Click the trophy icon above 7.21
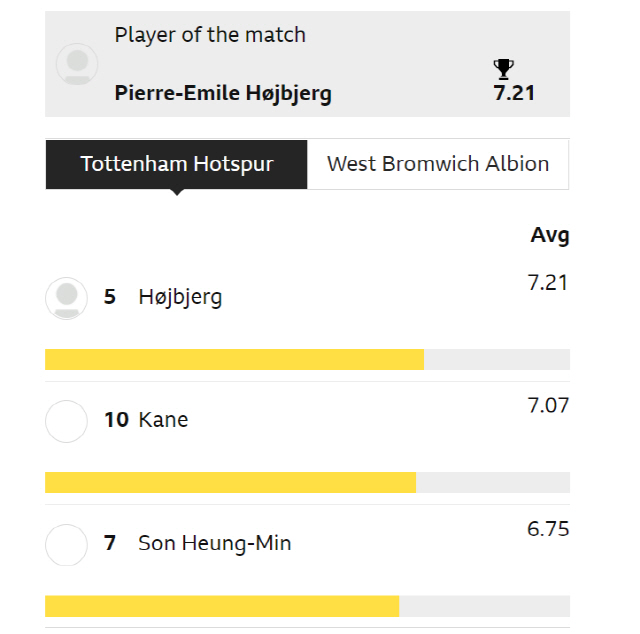The width and height of the screenshot is (640, 634). (503, 69)
